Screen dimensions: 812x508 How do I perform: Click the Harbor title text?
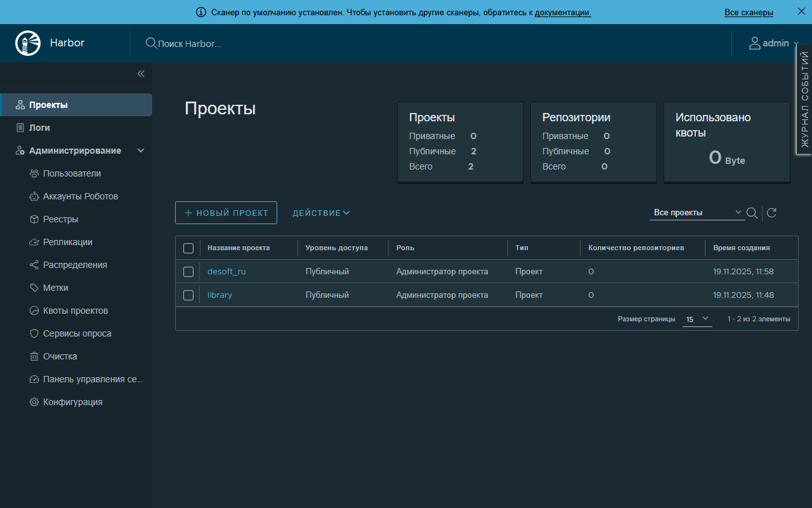click(67, 43)
